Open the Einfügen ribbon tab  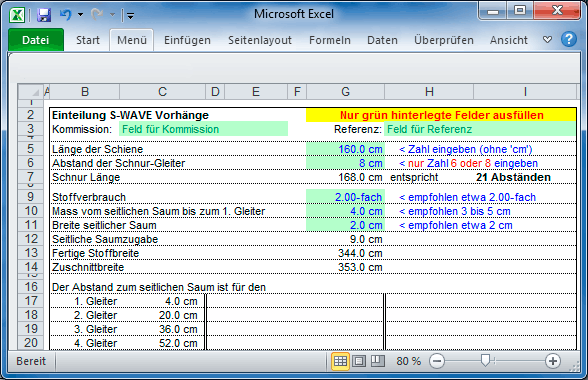(x=187, y=40)
